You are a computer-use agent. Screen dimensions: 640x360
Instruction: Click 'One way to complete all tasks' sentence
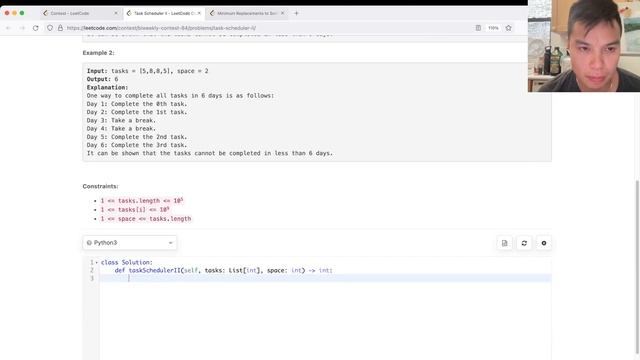click(x=180, y=96)
